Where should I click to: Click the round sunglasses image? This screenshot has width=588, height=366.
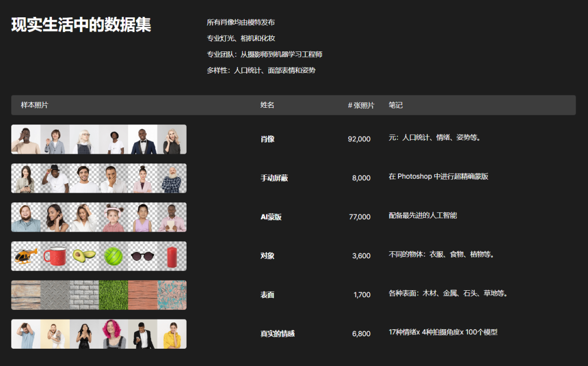[143, 256]
